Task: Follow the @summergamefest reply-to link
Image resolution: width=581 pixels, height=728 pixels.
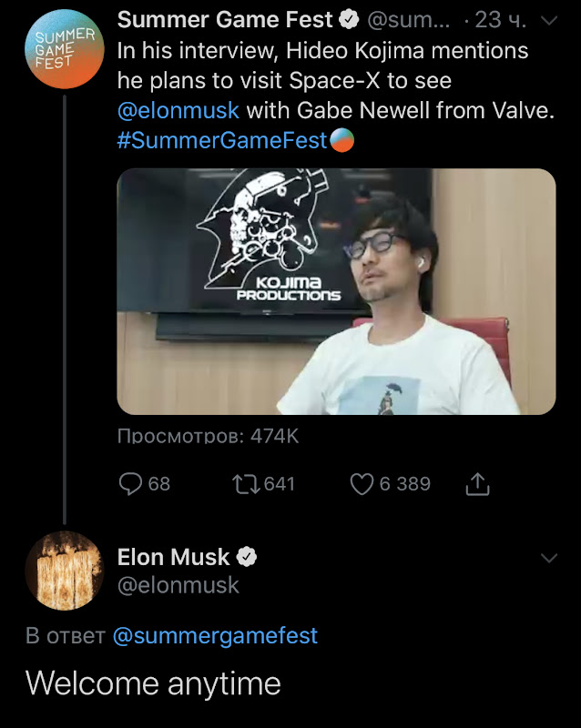Action: [x=215, y=635]
